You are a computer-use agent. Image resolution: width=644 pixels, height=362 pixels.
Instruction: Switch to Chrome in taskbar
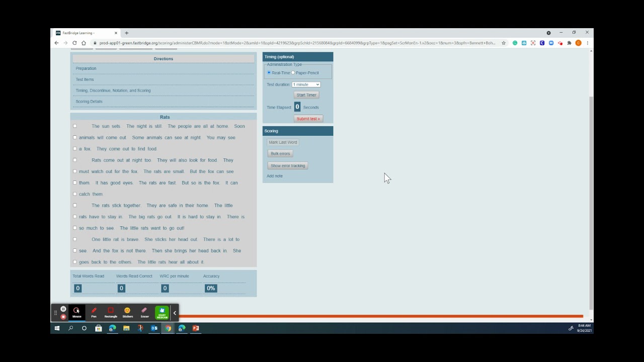pos(168,328)
